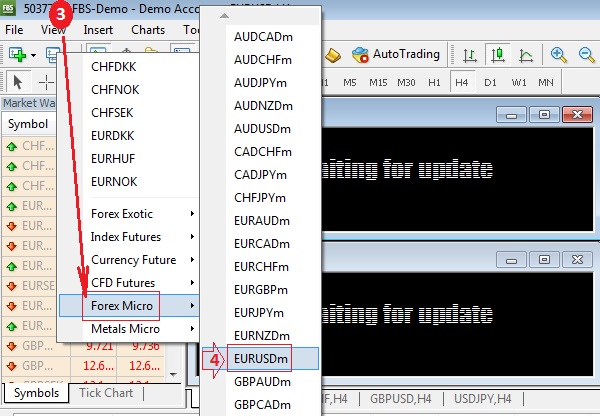600x416 pixels.
Task: Choose EURNZDm from Forex Micro list
Action: coord(260,336)
